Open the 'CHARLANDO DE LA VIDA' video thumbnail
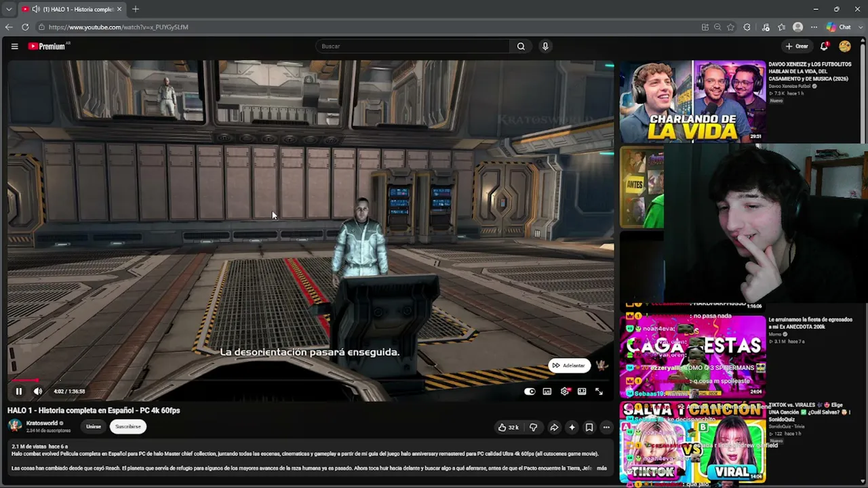This screenshot has height=488, width=868. coord(692,101)
